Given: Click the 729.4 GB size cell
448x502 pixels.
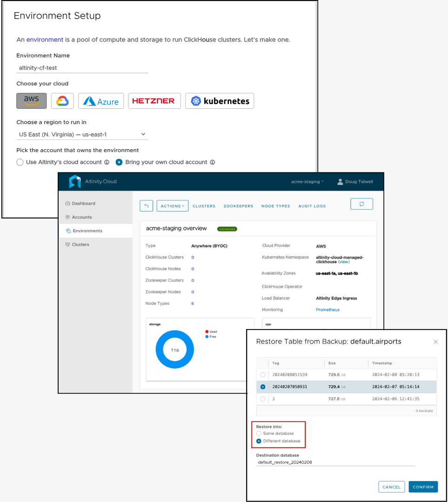Looking at the screenshot, I should 337,387.
